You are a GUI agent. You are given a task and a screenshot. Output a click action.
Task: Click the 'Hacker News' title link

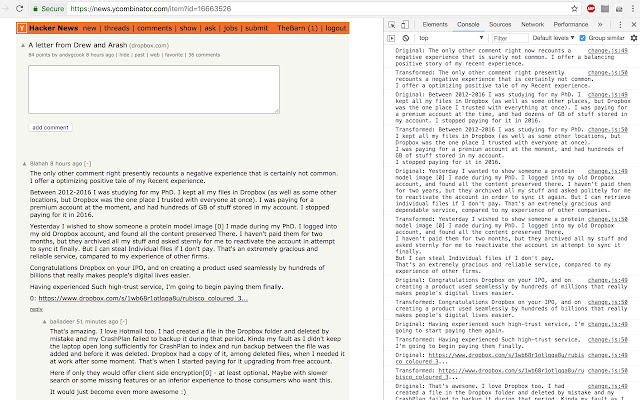point(53,28)
